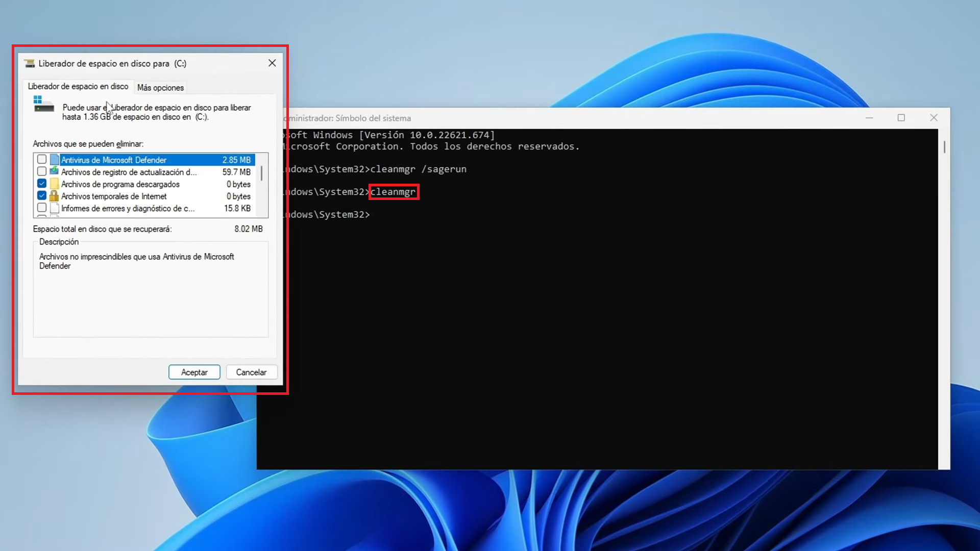Click the file list scrollbar thumb
The height and width of the screenshot is (551, 980).
(x=262, y=173)
